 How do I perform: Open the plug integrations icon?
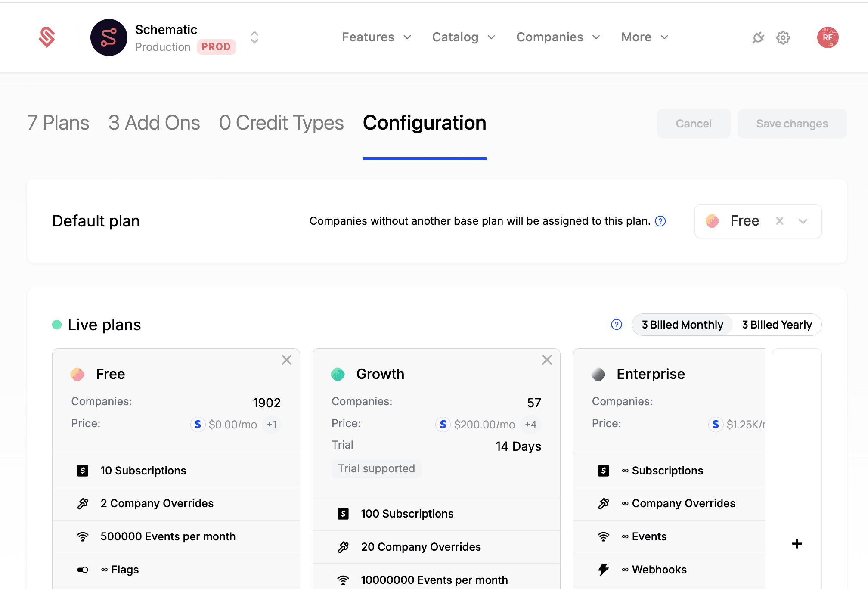pyautogui.click(x=758, y=38)
